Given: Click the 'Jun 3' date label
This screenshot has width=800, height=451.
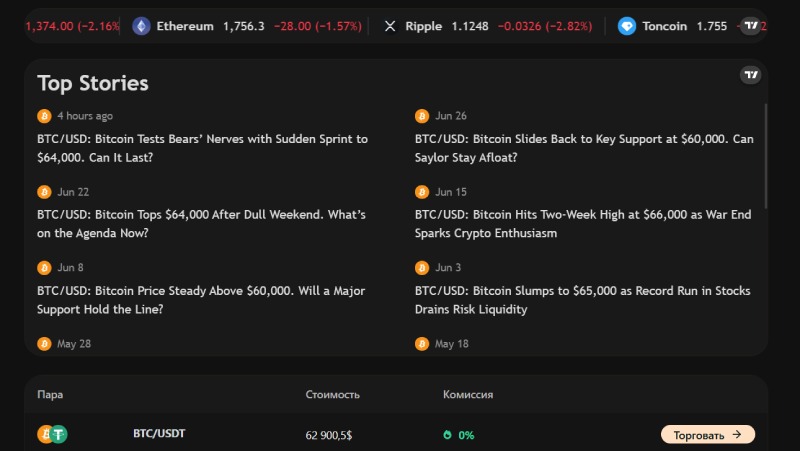Looking at the screenshot, I should point(448,268).
